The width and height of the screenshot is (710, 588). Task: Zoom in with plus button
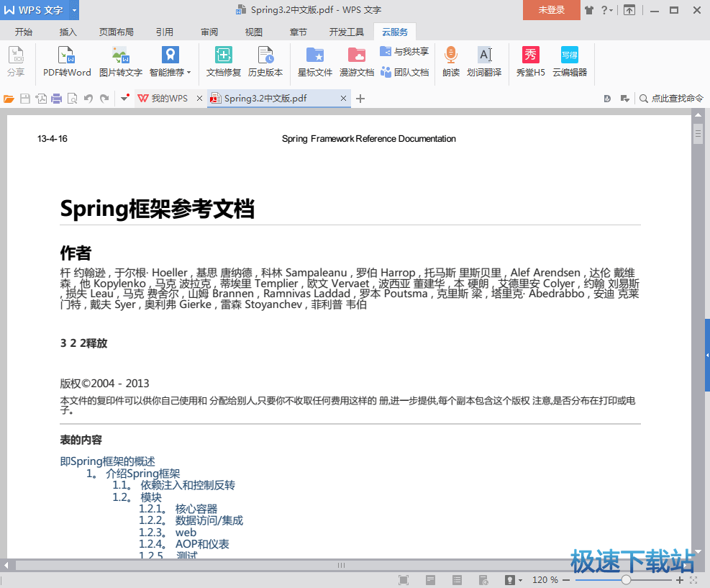(x=679, y=580)
